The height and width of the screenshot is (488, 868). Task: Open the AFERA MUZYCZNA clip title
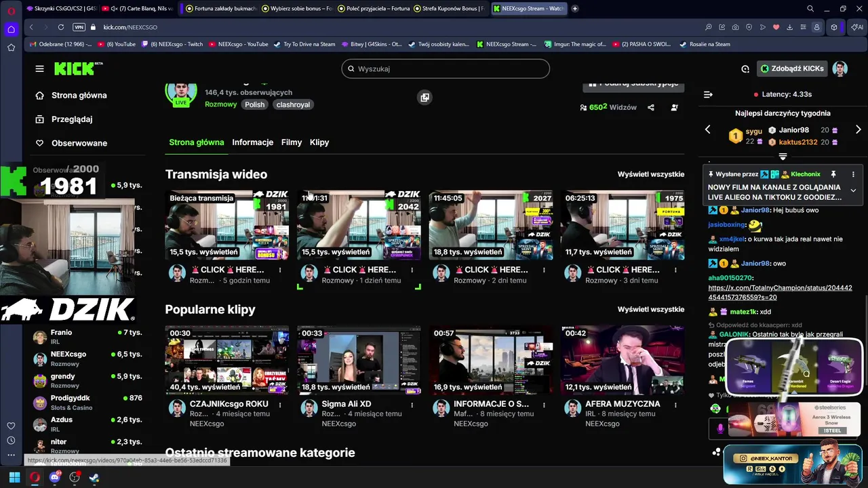623,404
